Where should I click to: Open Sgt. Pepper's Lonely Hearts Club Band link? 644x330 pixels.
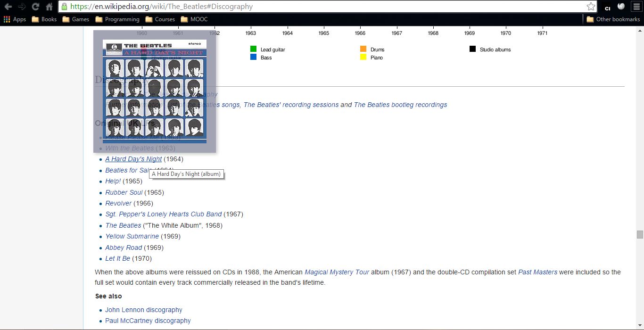164,214
